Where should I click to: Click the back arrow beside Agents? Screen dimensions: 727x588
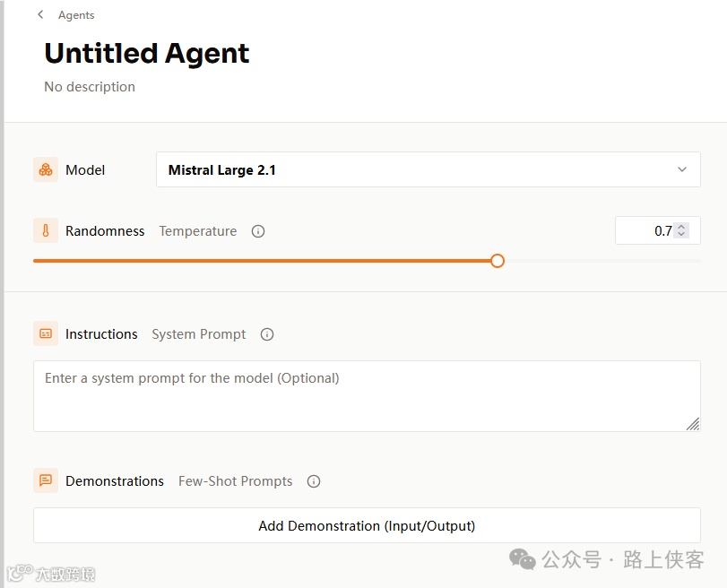tap(40, 14)
